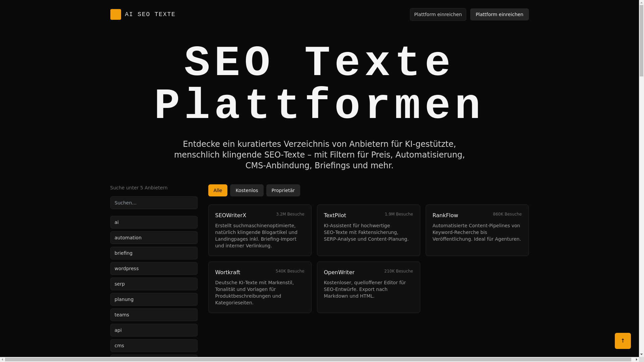Filter by the teams tag
The height and width of the screenshot is (362, 644).
pos(154,315)
